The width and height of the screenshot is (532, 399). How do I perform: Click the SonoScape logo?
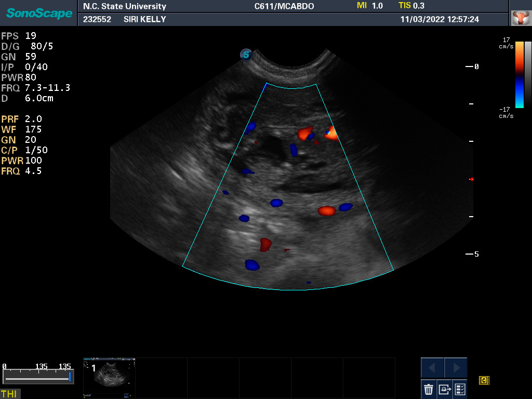coord(39,14)
